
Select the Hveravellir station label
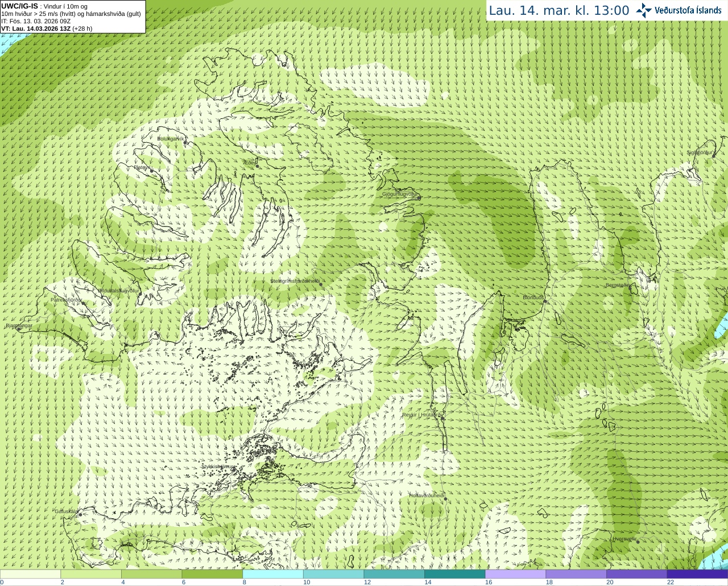click(x=624, y=539)
